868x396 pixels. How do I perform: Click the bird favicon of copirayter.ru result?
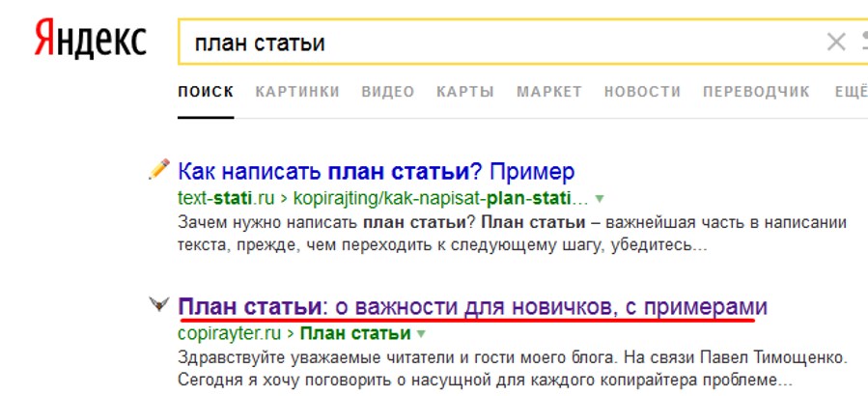pyautogui.click(x=159, y=303)
